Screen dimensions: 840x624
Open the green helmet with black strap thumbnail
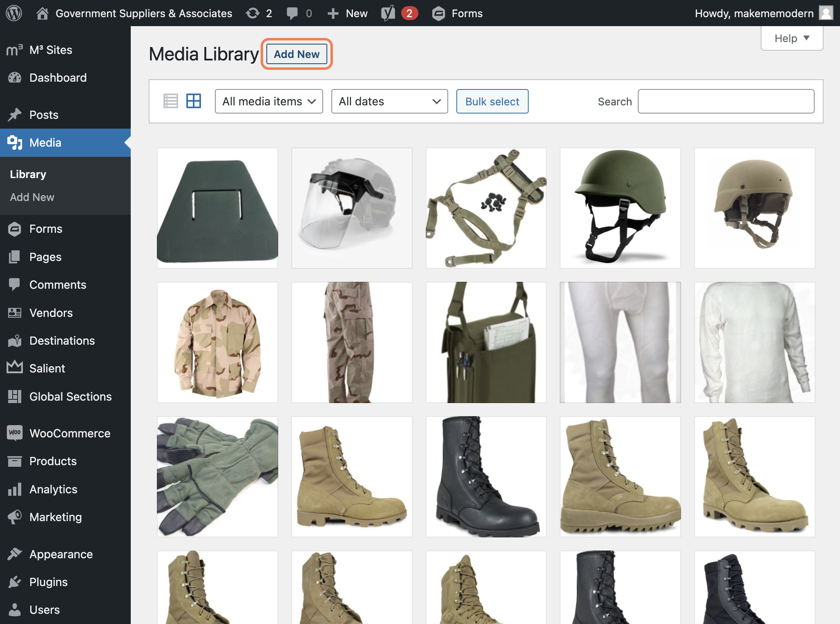[x=620, y=208]
